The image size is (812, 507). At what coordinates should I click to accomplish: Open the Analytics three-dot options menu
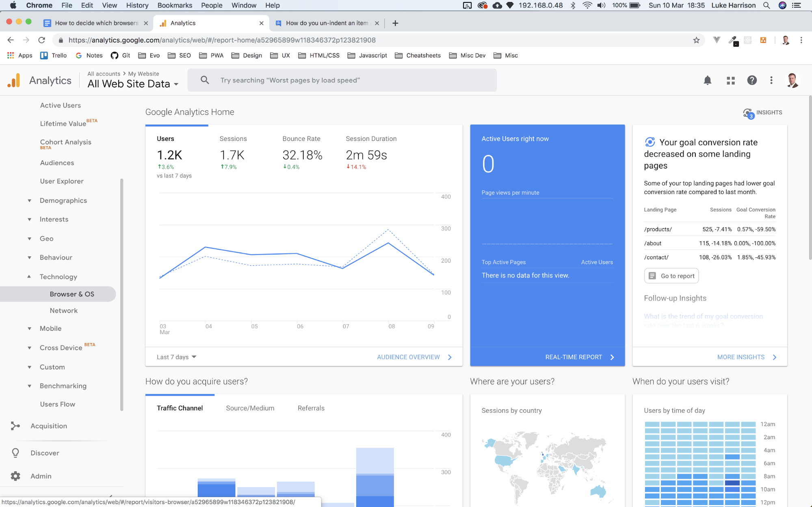pos(771,80)
